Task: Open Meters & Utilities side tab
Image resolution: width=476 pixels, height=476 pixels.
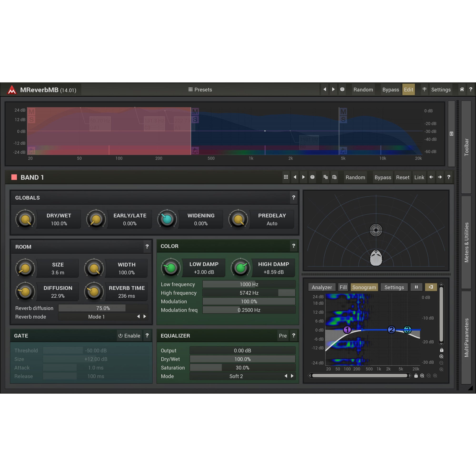Action: (x=466, y=243)
